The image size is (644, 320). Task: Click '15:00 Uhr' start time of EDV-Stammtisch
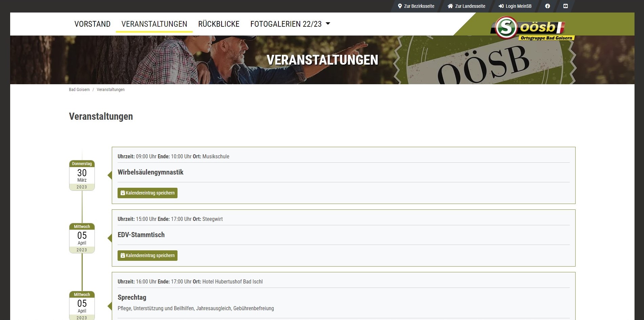coord(146,219)
